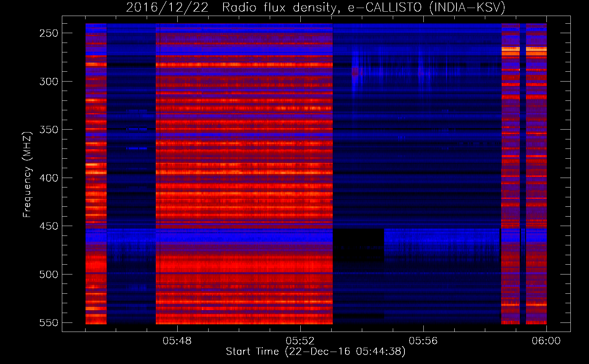The image size is (589, 364).
Task: Select the 550 frequency axis label
Action: coord(49,323)
